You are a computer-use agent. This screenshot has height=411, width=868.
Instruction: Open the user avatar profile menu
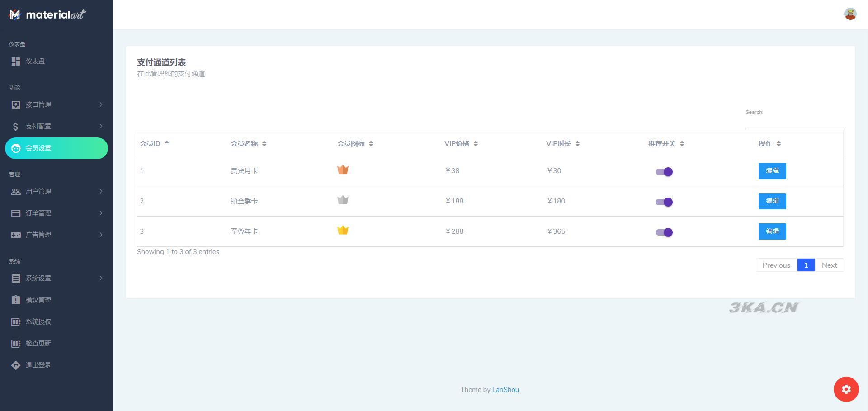850,14
